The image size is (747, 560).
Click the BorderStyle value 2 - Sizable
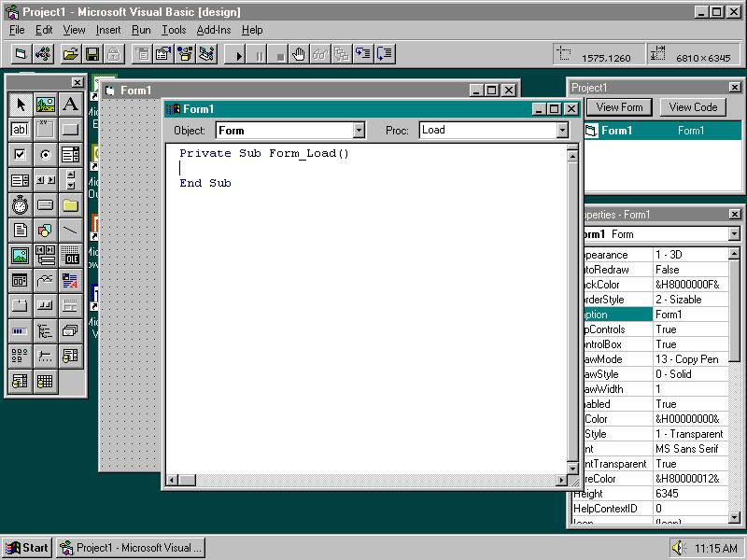[690, 300]
